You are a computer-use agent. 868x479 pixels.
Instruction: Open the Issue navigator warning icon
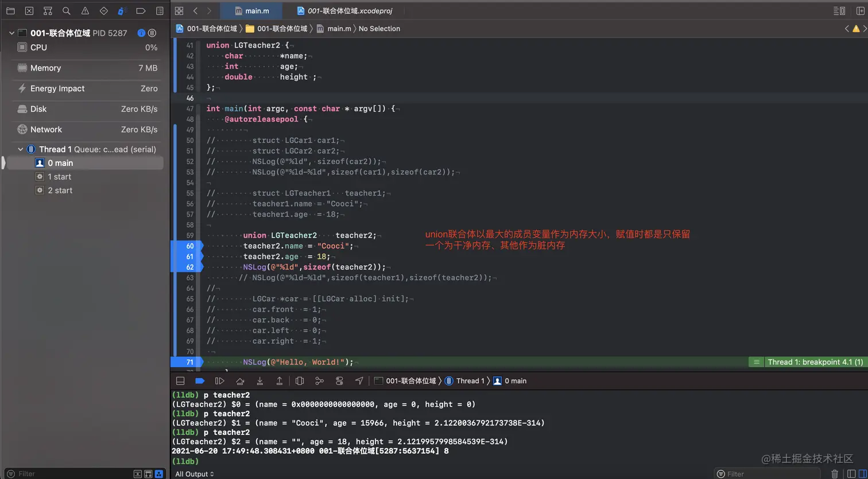coord(85,11)
